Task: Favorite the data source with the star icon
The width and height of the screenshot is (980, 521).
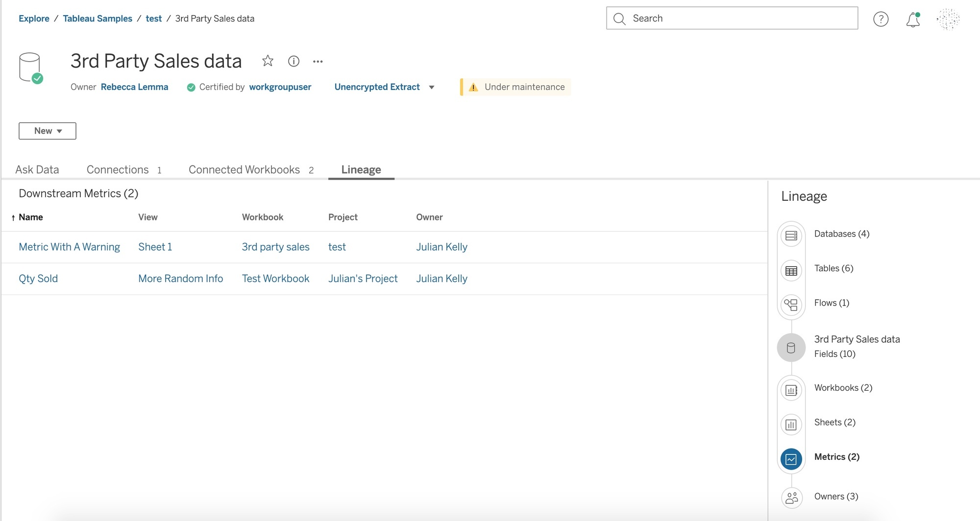Action: tap(268, 61)
